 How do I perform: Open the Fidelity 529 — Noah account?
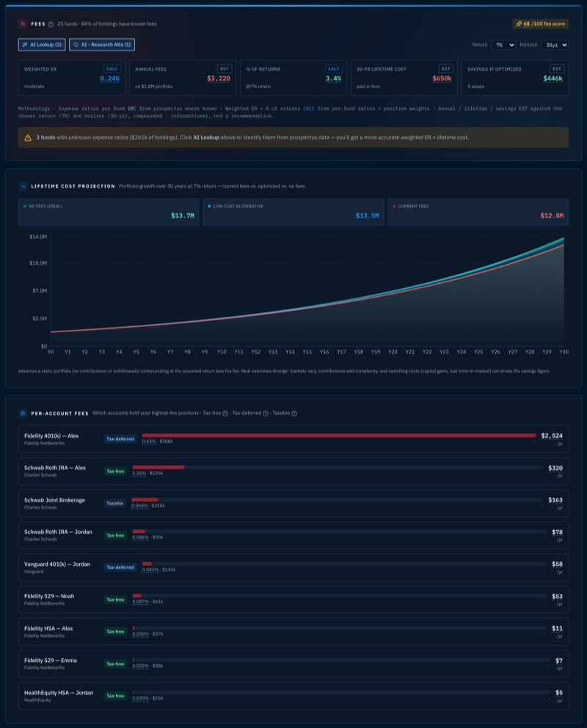point(293,600)
